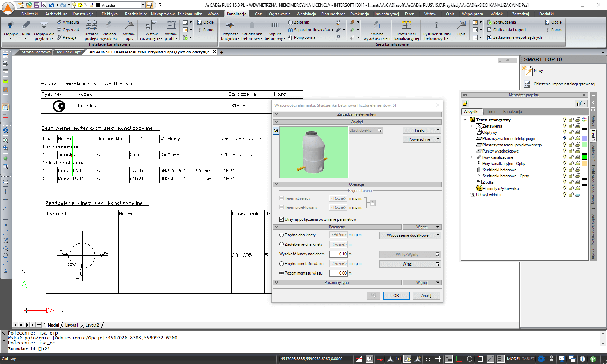Screen dimensions: 607x364
Task: Open Odpływ dla przyboru tool
Action: 44,30
